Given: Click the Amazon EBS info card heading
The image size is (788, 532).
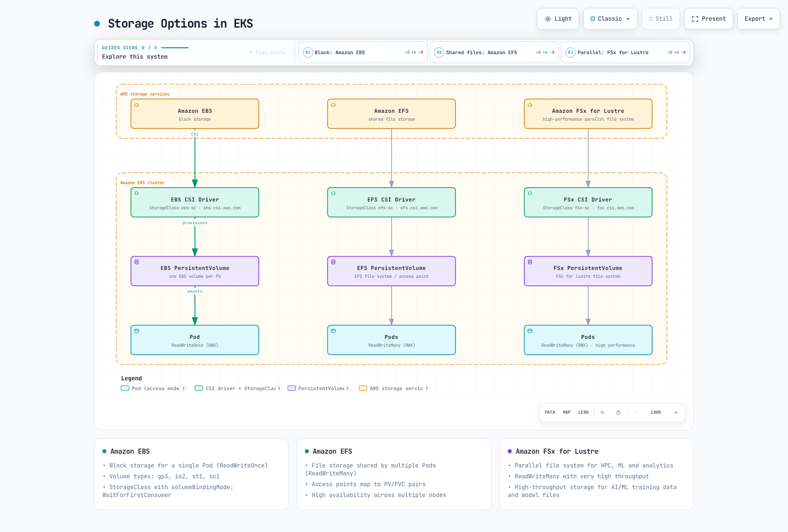Looking at the screenshot, I should pyautogui.click(x=130, y=451).
